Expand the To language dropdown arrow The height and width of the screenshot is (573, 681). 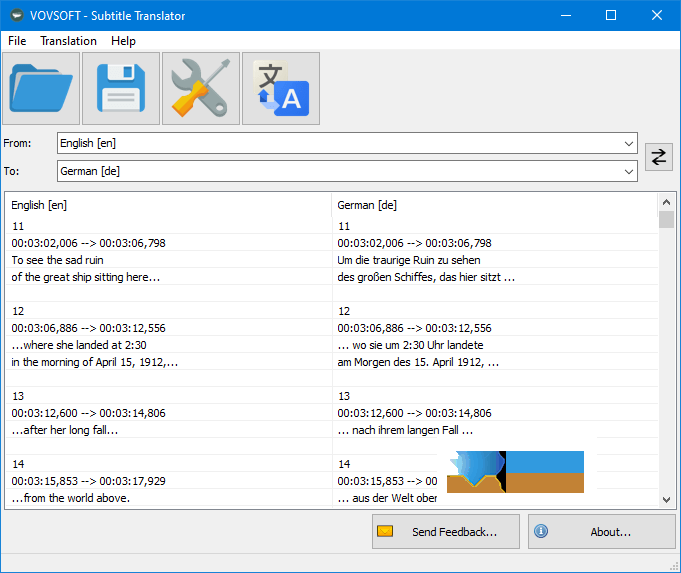(x=628, y=171)
